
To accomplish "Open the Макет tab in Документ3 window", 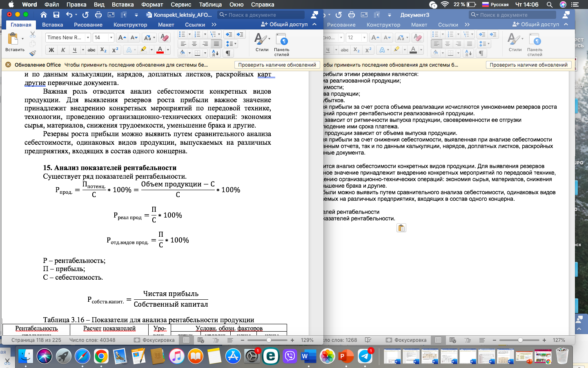I will coord(419,25).
